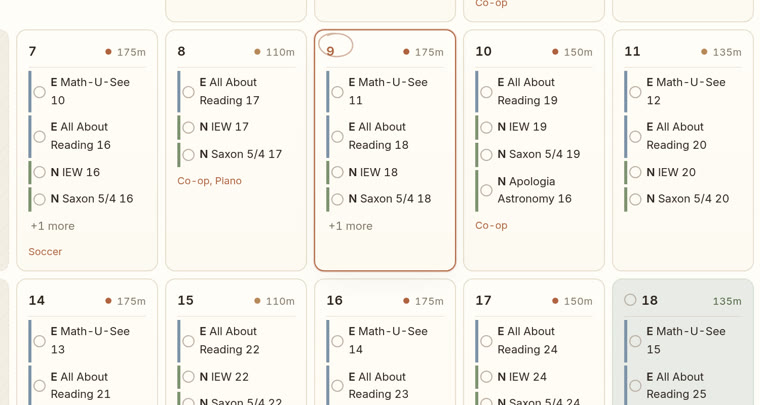Viewport: 760px width, 405px height.
Task: Check off Math-U-See 15 on day 18
Action: pos(635,341)
